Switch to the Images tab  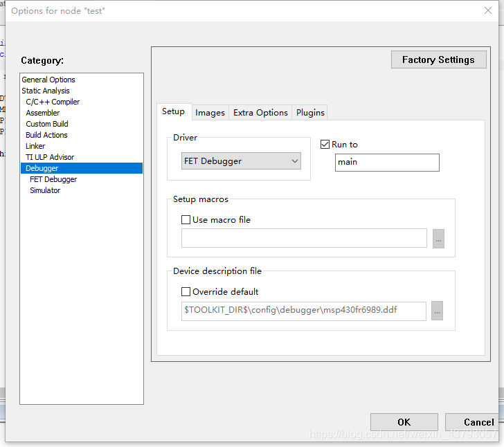tap(210, 113)
